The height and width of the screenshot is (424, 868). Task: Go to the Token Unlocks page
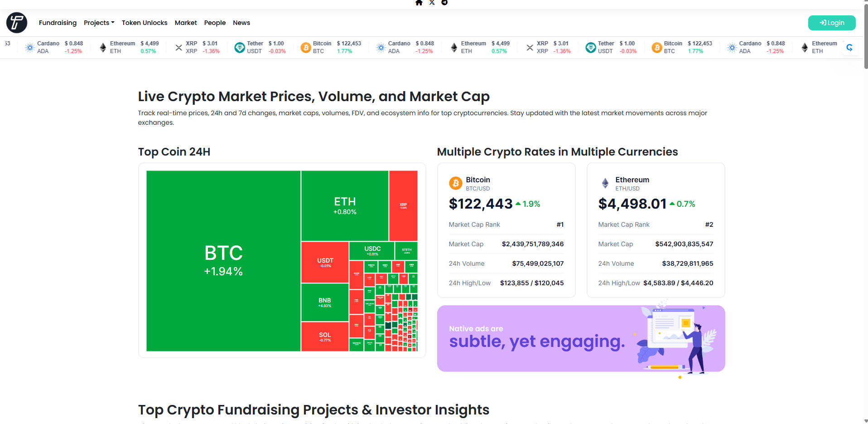[145, 23]
